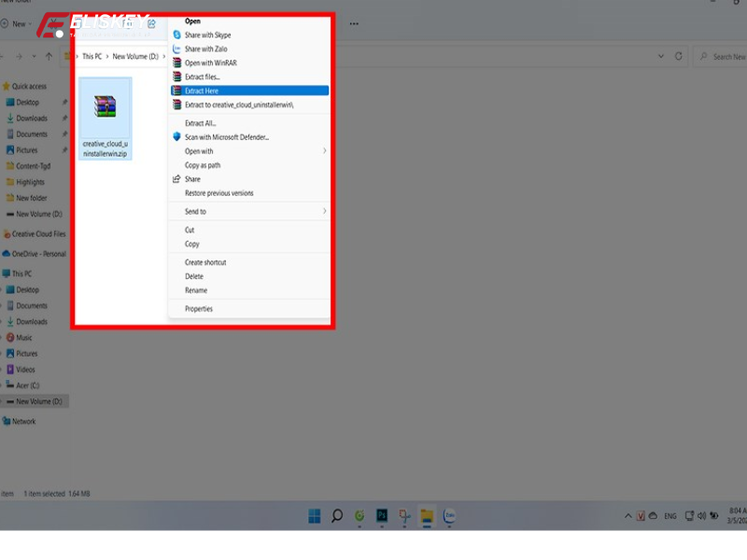Open Photoshop from the taskbar

pyautogui.click(x=383, y=514)
